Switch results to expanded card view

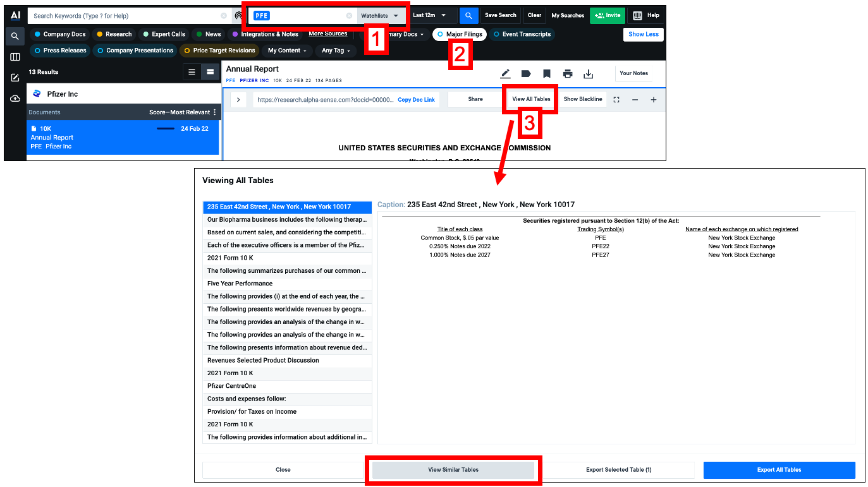210,72
